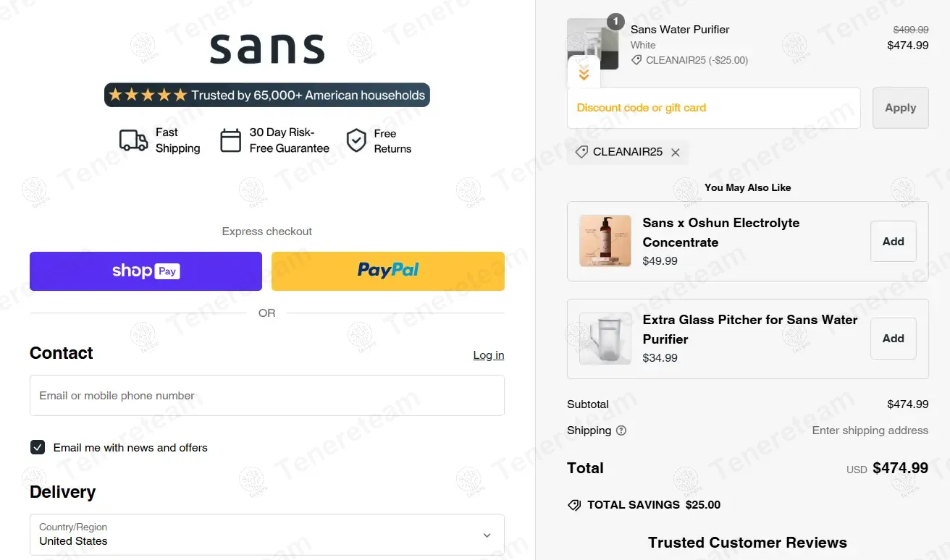The image size is (950, 560).
Task: Focus the Email or mobile phone field
Action: click(266, 396)
